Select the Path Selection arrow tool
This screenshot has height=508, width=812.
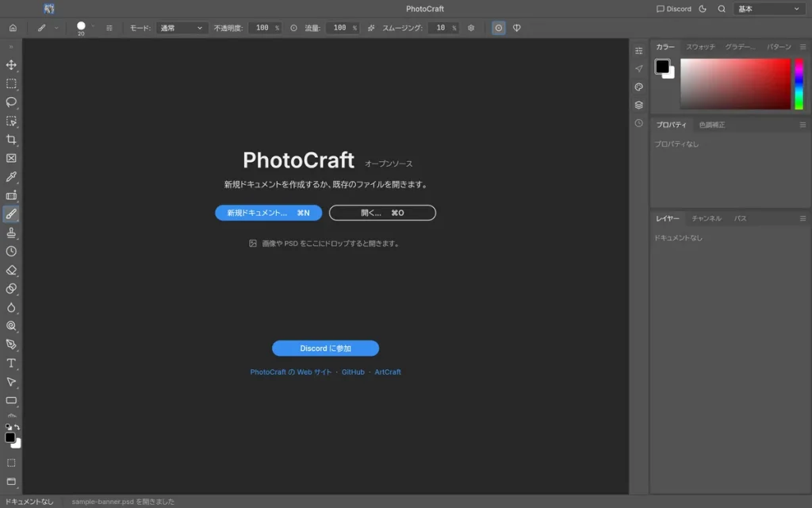[x=11, y=382]
